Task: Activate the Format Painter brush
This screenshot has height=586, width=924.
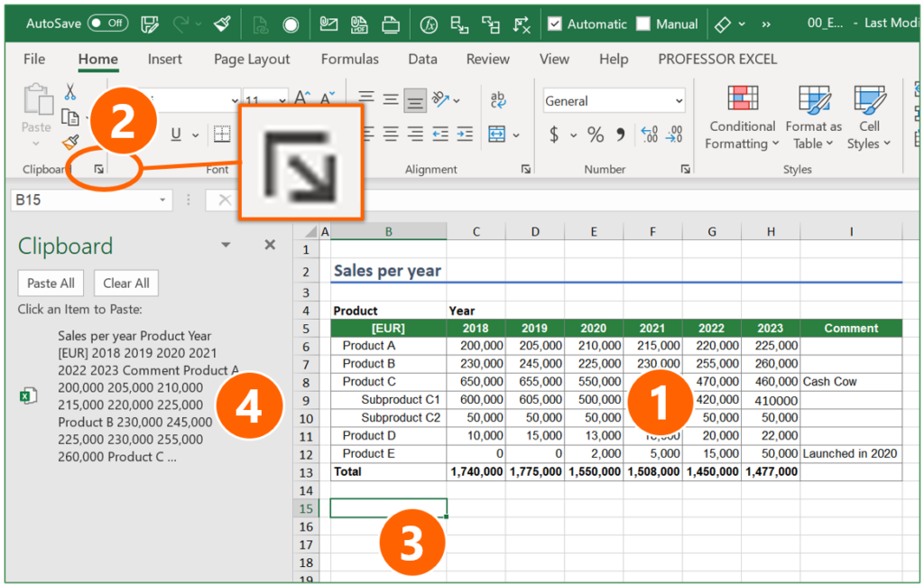Action: (x=70, y=142)
